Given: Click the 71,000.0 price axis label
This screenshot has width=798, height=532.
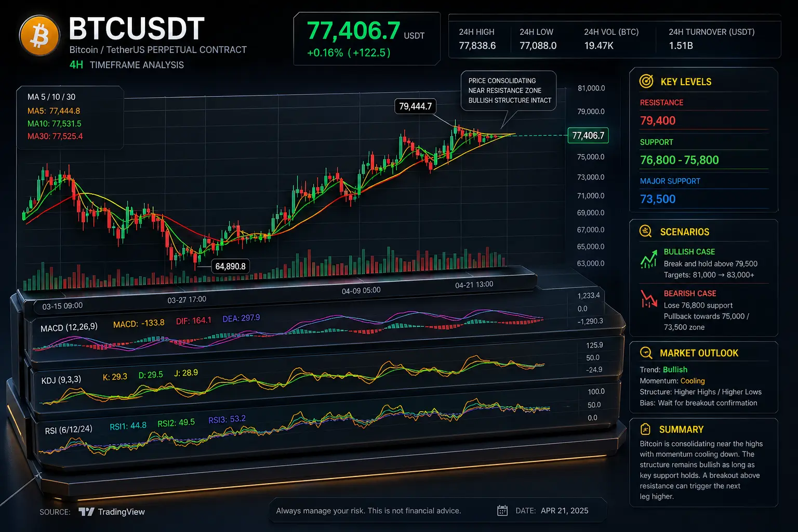Looking at the screenshot, I should click(x=591, y=196).
